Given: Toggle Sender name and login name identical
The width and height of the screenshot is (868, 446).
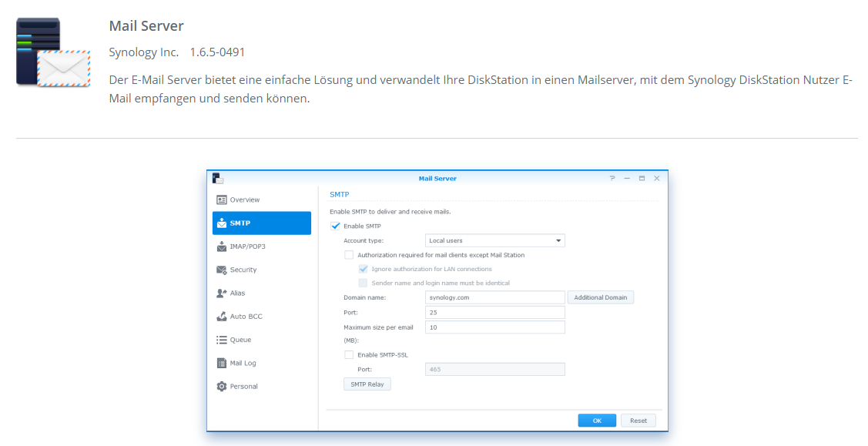Looking at the screenshot, I should [364, 283].
